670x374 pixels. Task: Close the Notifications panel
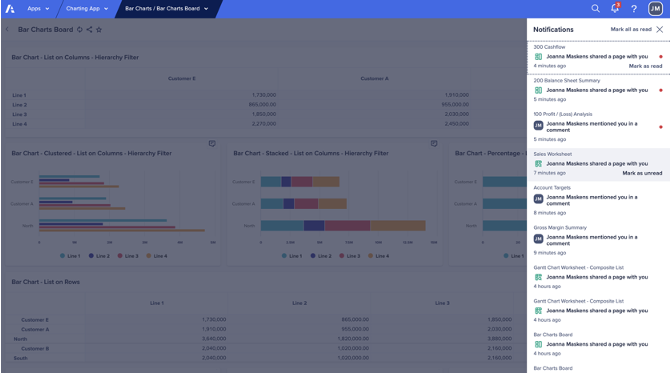pos(660,29)
